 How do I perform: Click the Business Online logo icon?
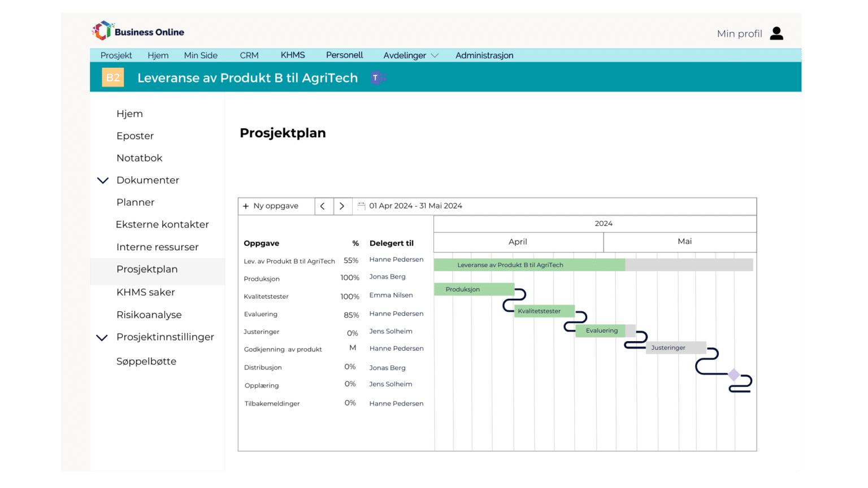(102, 31)
